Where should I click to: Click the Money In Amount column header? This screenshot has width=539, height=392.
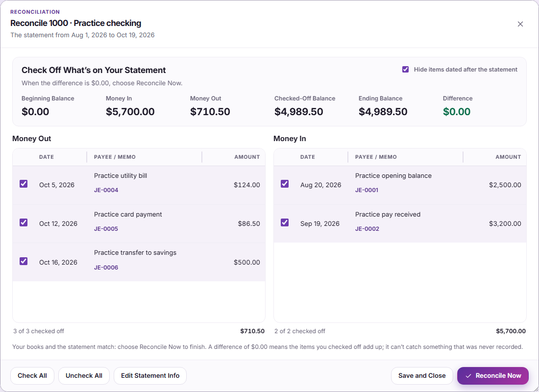[x=508, y=157]
